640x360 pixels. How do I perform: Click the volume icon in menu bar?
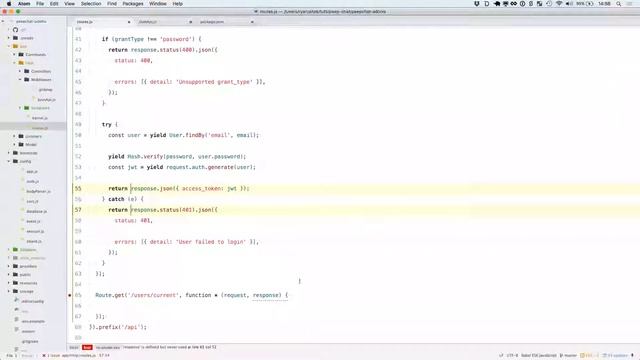click(x=569, y=4)
